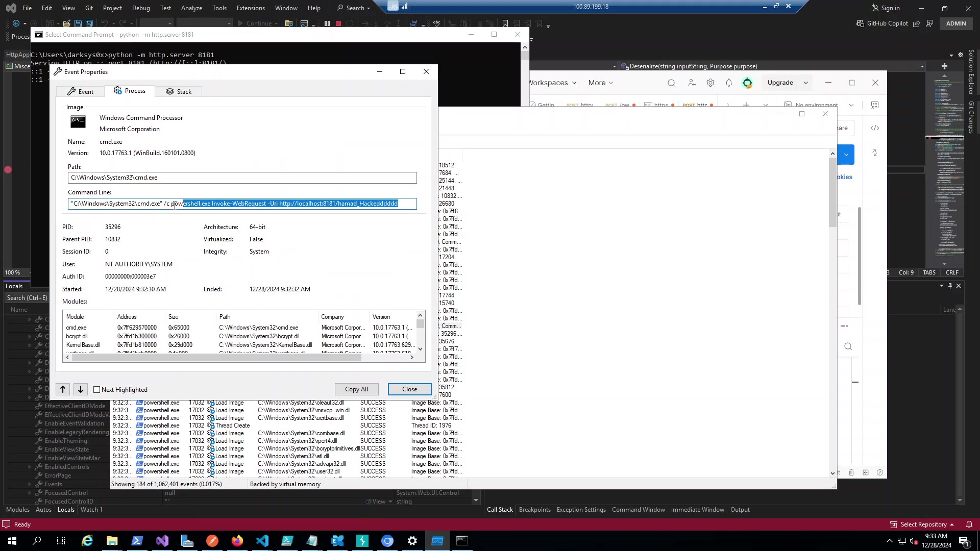The width and height of the screenshot is (980, 551).
Task: Open Chrome from the taskbar
Action: (387, 541)
